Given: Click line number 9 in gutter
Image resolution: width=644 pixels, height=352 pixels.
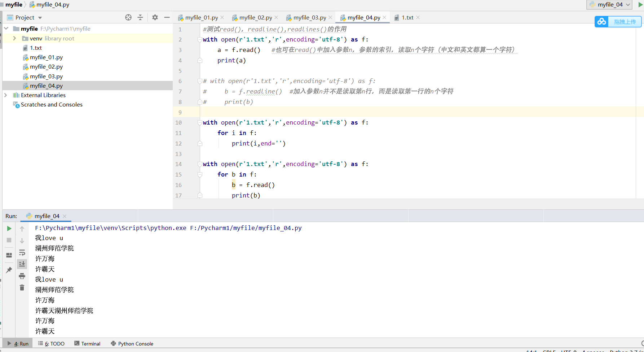Looking at the screenshot, I should pos(180,112).
